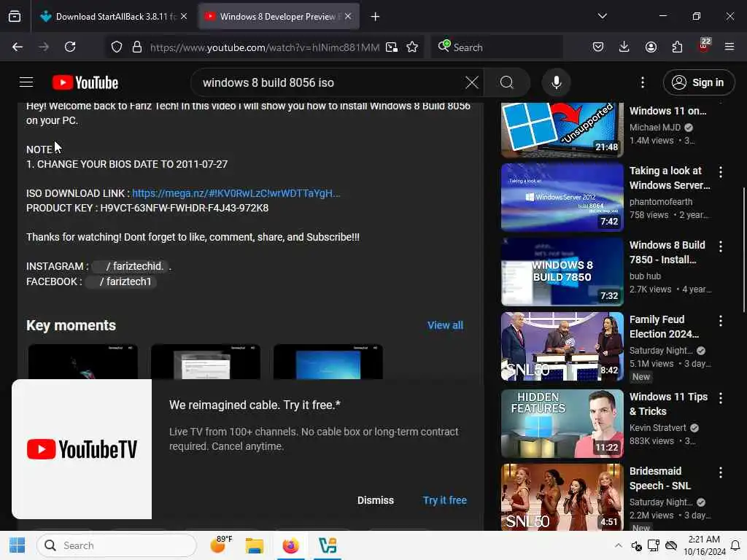Open the Windows Start menu
The height and width of the screenshot is (560, 747).
pos(18,545)
